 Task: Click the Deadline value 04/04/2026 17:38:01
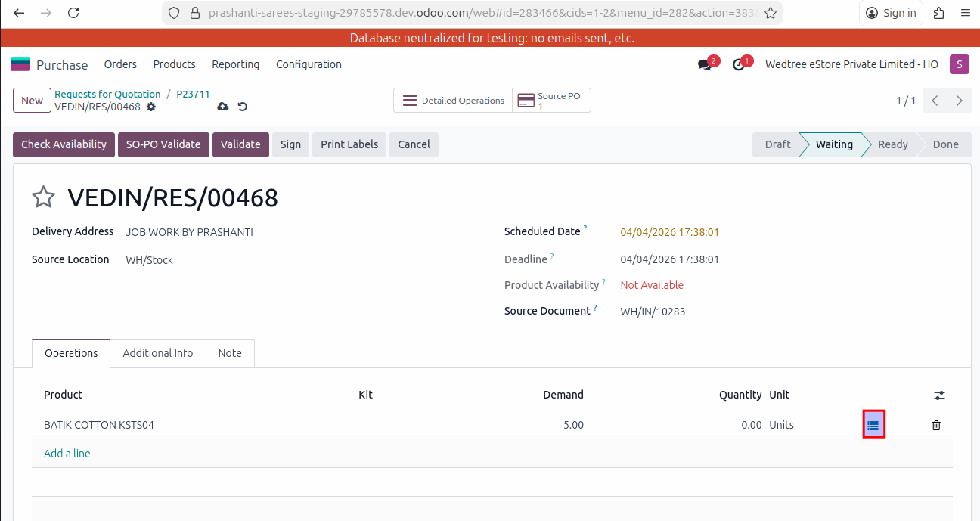pyautogui.click(x=669, y=259)
